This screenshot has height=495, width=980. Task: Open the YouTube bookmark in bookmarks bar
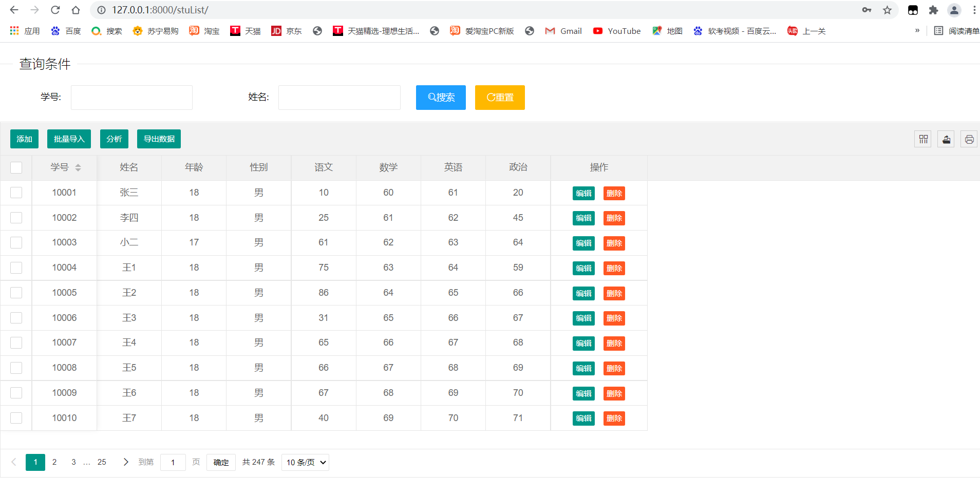click(616, 31)
